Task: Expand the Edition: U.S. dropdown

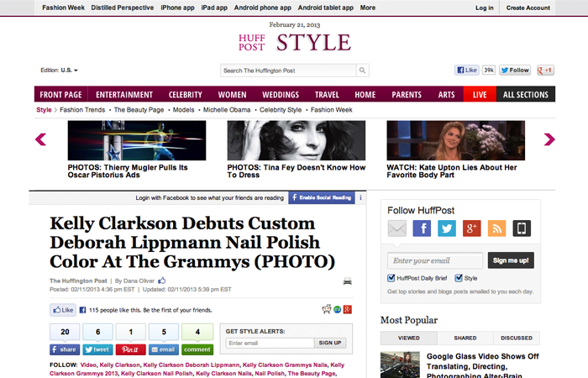Action: 60,70
